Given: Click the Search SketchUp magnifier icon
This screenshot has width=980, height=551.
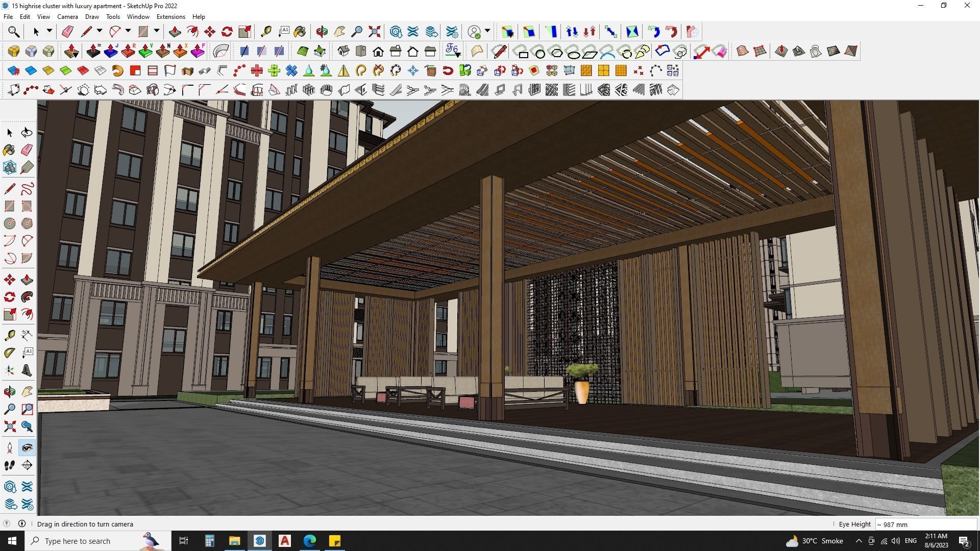Looking at the screenshot, I should coord(14,32).
